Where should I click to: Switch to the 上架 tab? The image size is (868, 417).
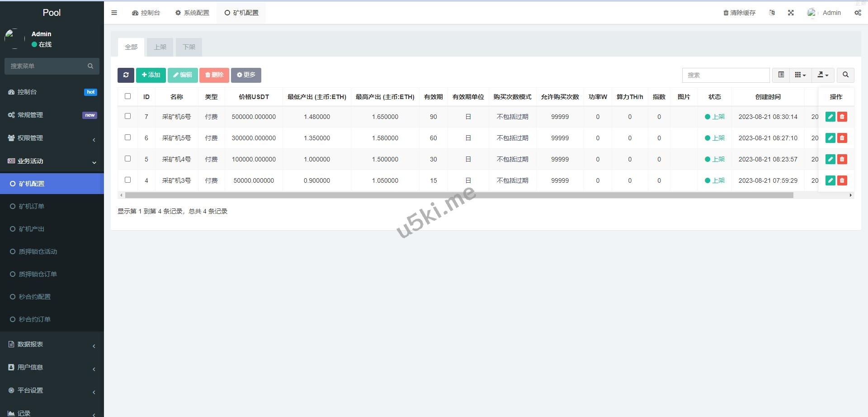coord(160,47)
